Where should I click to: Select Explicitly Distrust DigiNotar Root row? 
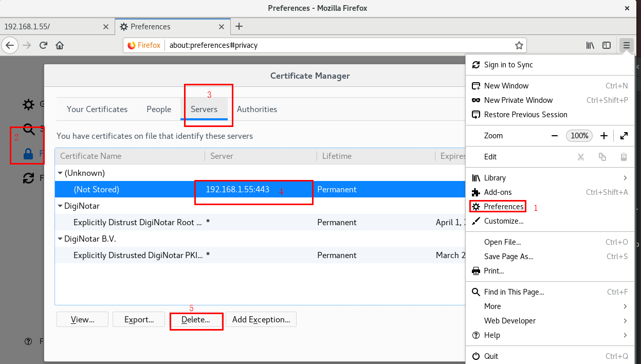point(261,222)
